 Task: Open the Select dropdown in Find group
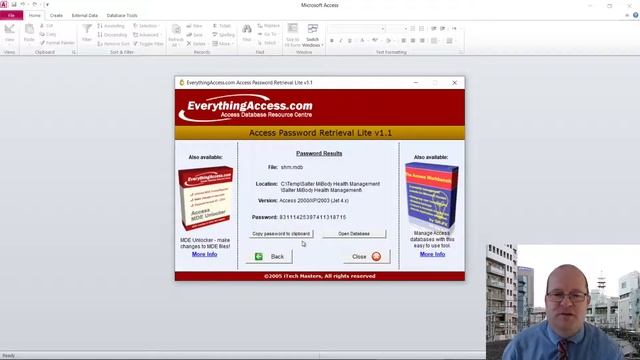pyautogui.click(x=268, y=43)
